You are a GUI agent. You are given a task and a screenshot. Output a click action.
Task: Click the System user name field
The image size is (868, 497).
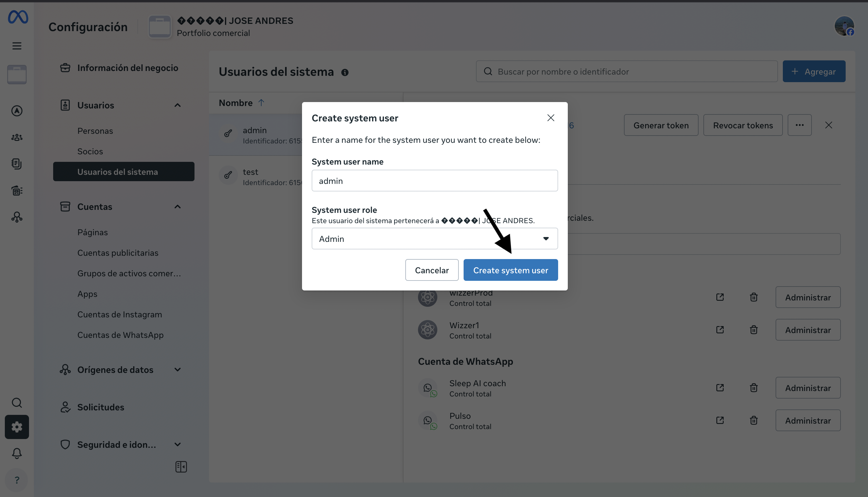click(x=435, y=181)
